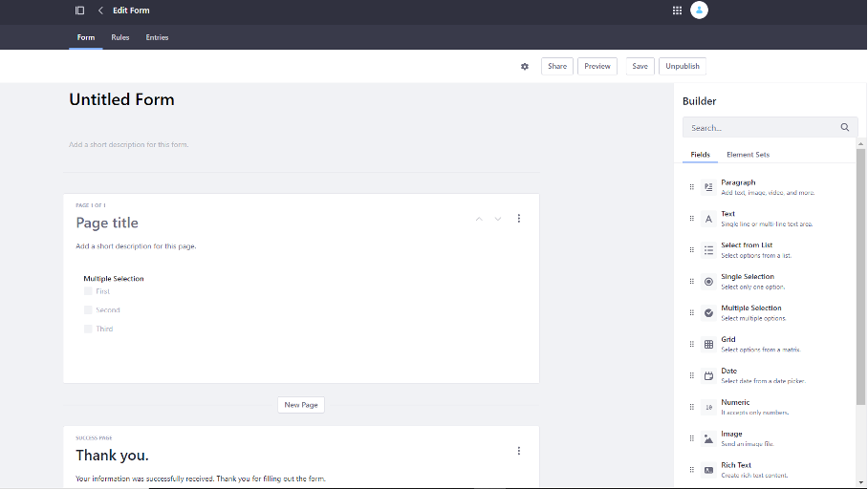Click the form description placeholder

point(128,145)
